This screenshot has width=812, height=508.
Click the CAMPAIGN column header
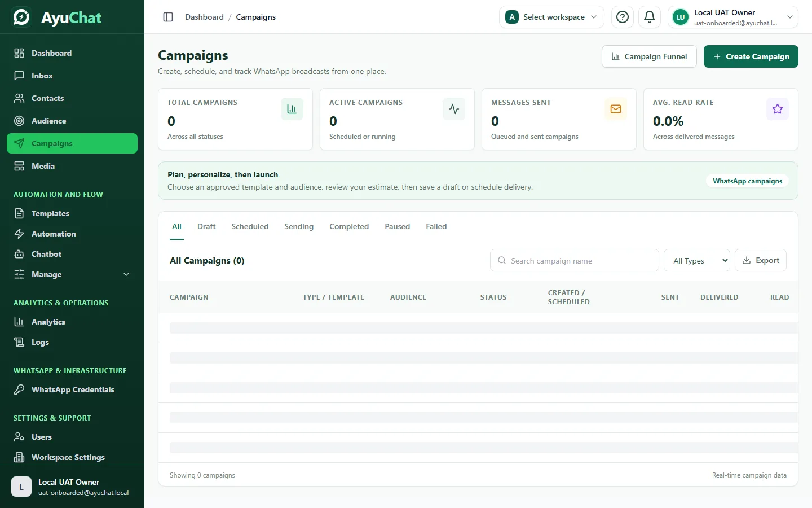[x=189, y=297]
